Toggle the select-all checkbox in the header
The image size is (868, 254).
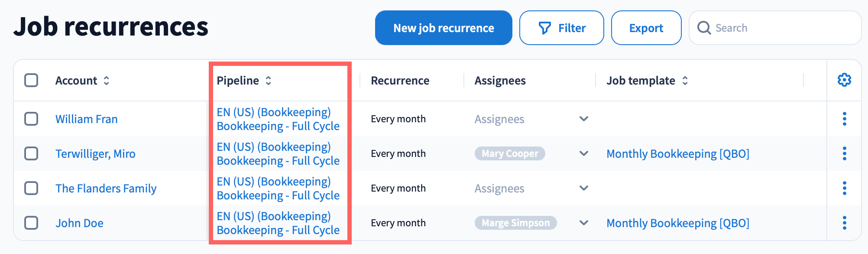(x=31, y=80)
